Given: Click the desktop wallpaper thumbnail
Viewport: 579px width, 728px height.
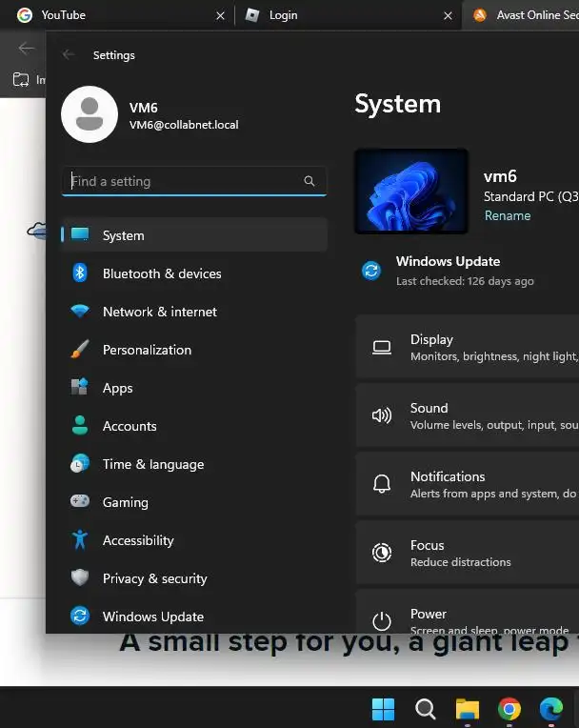Looking at the screenshot, I should 411,191.
